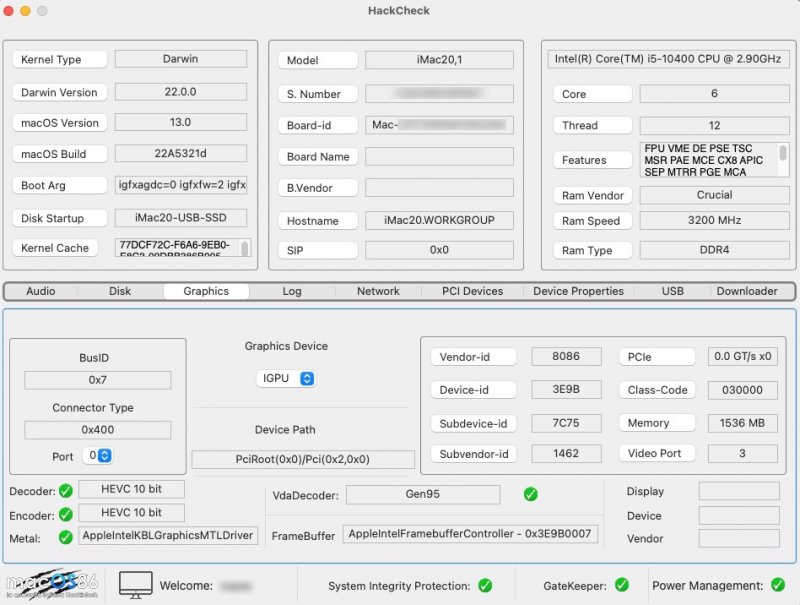Select the Downloader tab
800x605 pixels.
point(746,291)
